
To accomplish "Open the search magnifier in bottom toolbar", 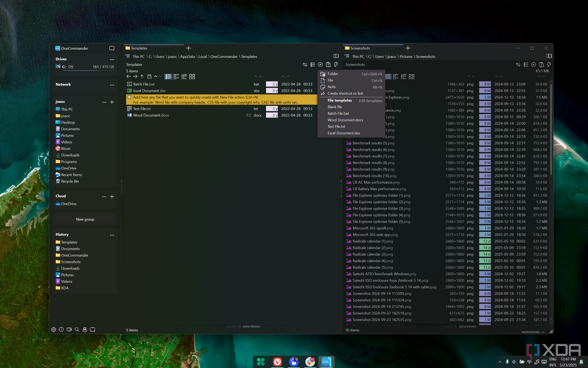I will [x=77, y=330].
